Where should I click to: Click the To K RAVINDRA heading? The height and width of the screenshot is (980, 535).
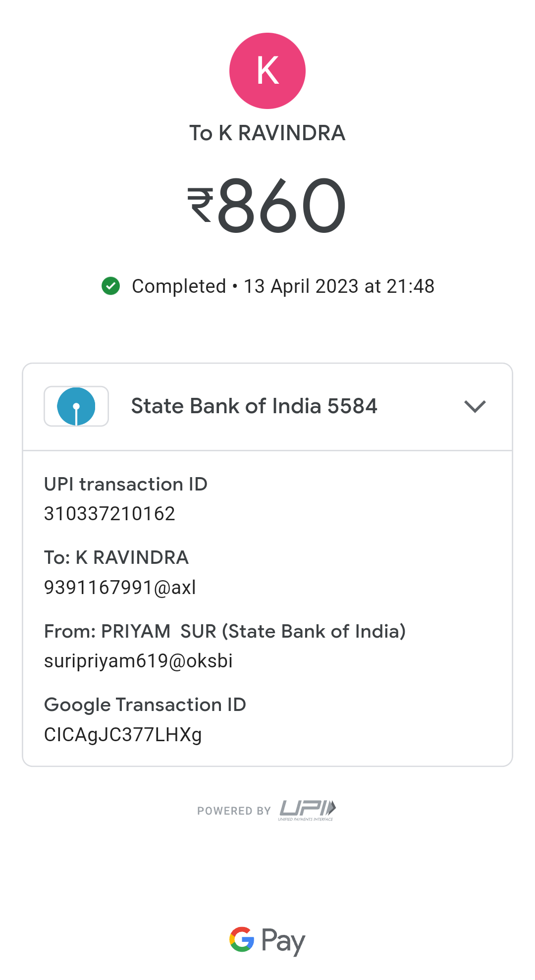tap(267, 133)
